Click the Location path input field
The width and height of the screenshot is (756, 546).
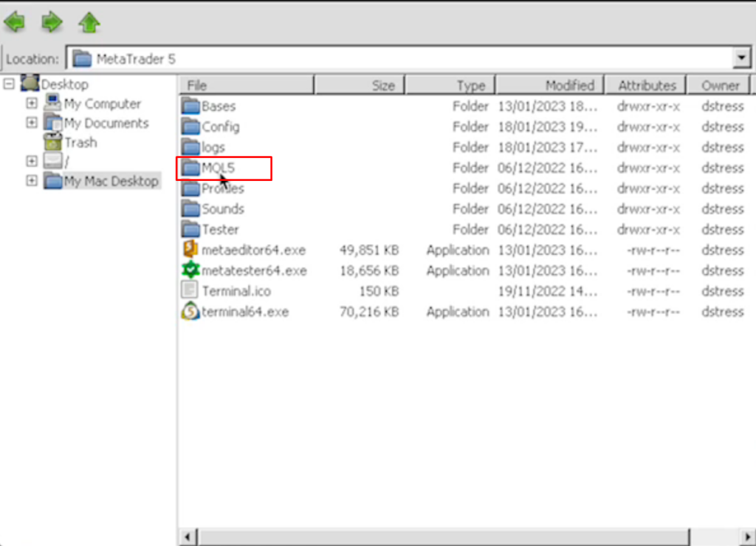coord(399,58)
